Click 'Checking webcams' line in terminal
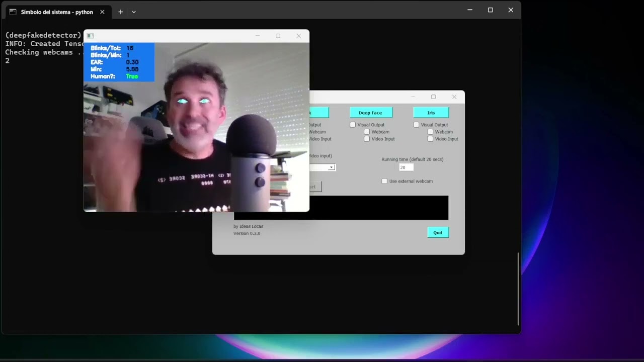Screen dimensions: 644x362 (x=44, y=52)
